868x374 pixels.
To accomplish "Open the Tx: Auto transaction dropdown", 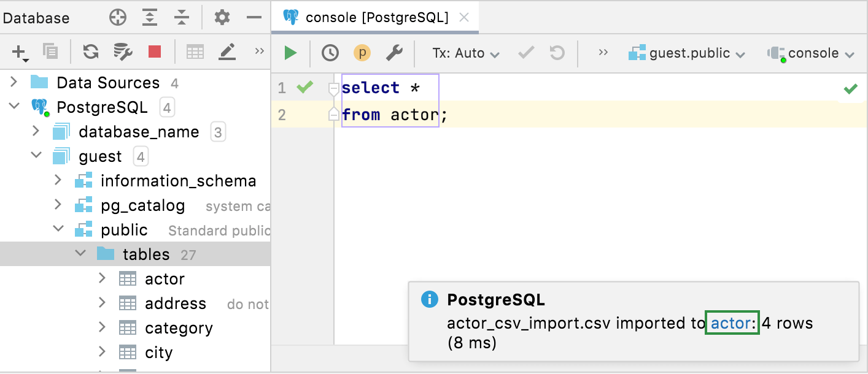I will click(466, 53).
